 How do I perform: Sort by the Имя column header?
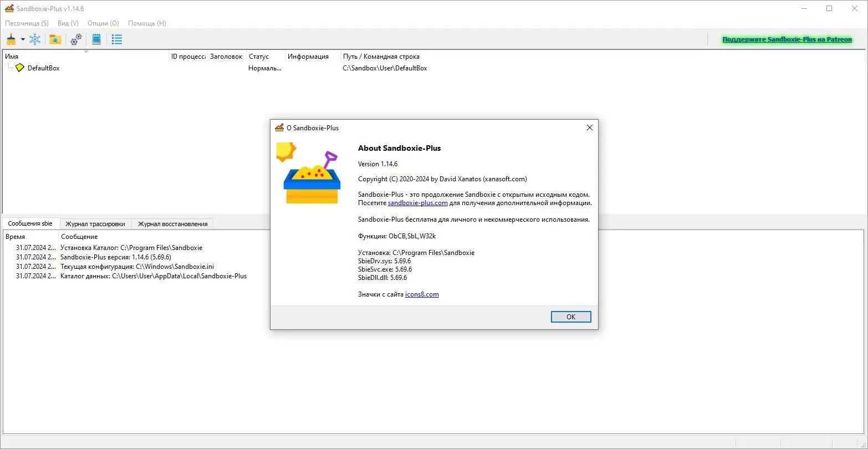(x=86, y=56)
